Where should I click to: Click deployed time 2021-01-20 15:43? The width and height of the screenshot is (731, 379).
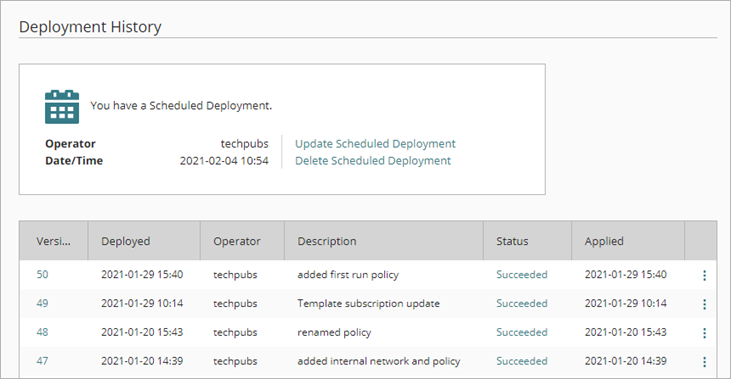tap(142, 332)
